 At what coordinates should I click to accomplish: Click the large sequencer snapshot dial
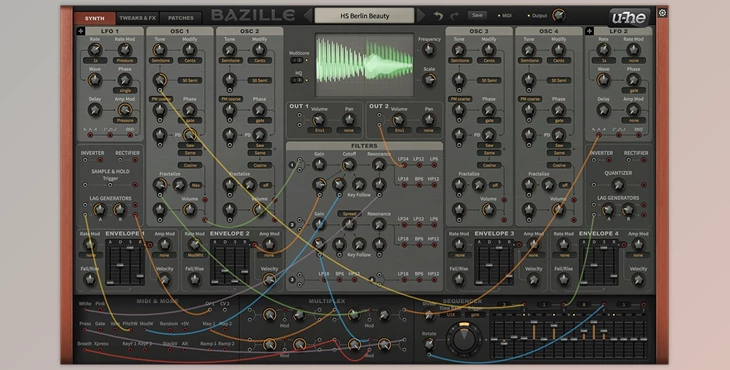[464, 338]
